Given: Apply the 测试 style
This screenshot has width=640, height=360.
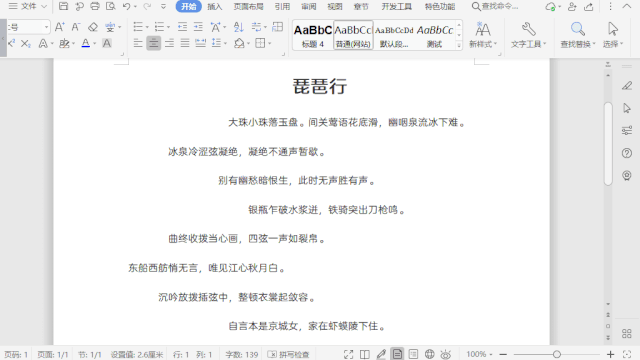Looking at the screenshot, I should [435, 36].
